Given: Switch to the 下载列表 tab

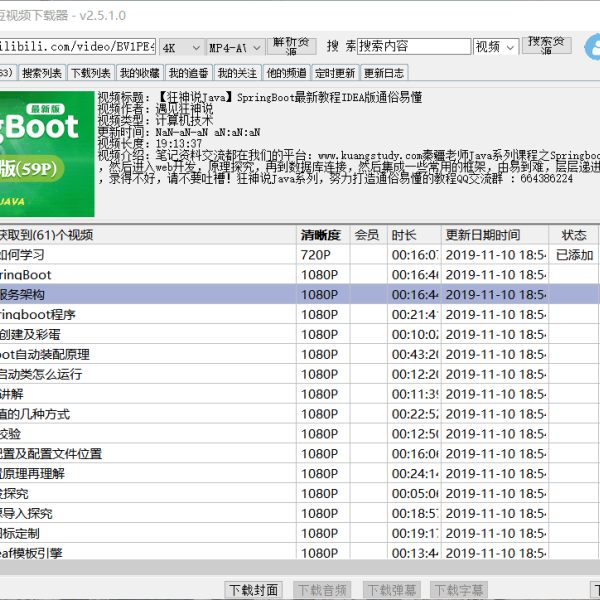Looking at the screenshot, I should (x=91, y=73).
